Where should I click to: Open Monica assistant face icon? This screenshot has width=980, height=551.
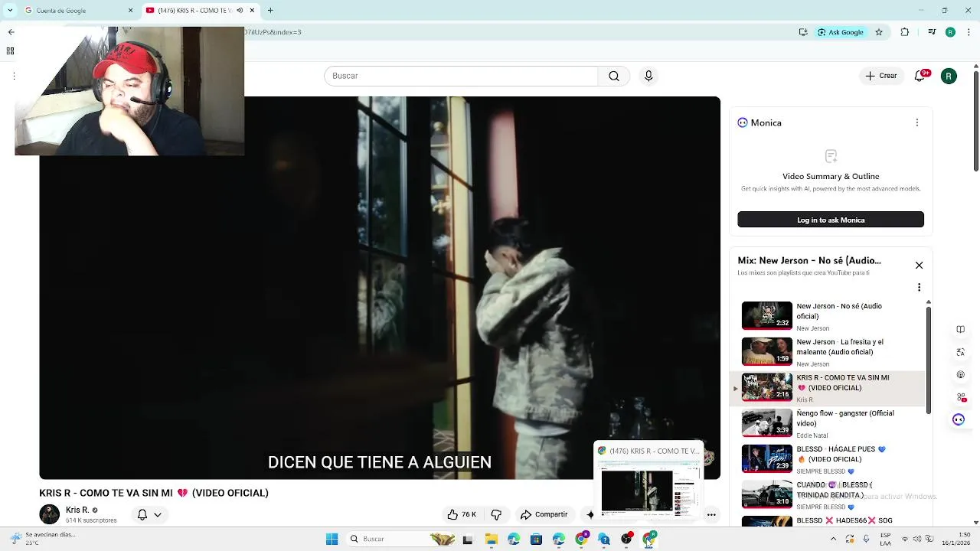point(959,419)
